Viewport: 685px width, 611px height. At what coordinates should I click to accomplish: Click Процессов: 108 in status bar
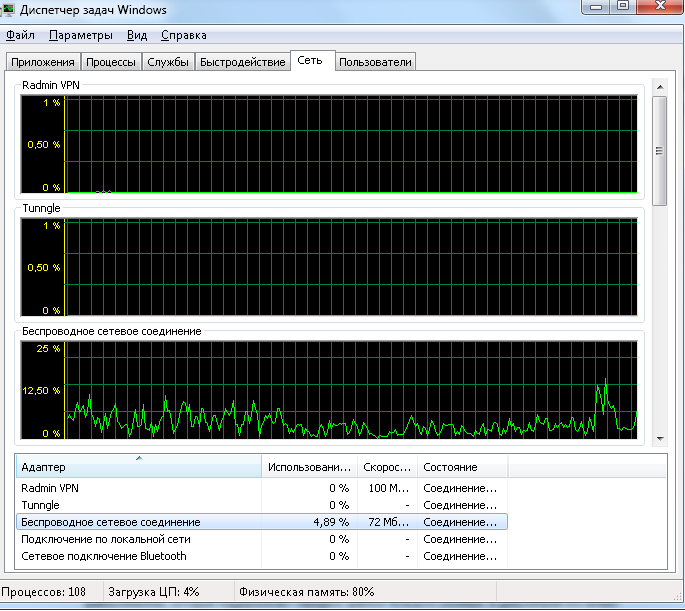(43, 592)
